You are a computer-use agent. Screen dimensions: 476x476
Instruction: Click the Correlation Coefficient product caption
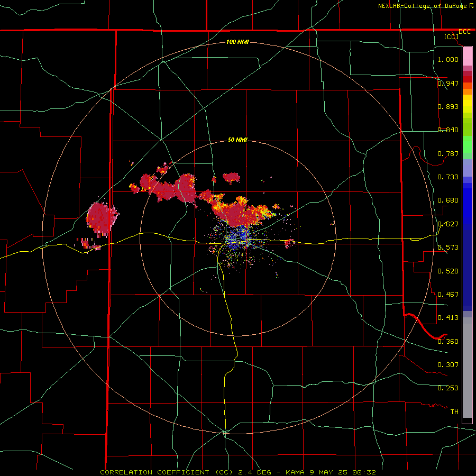pyautogui.click(x=237, y=472)
